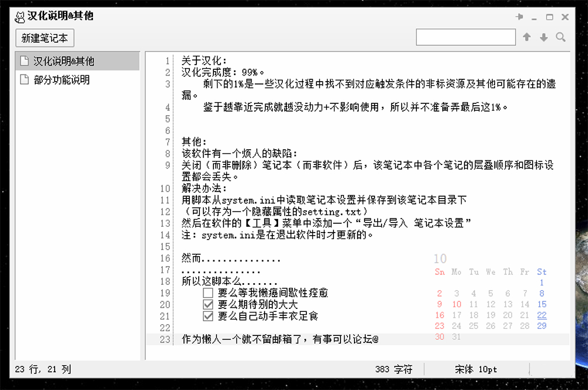Click line 10 text 解决办法:
Viewport: 588px width, 390px height.
pos(204,189)
